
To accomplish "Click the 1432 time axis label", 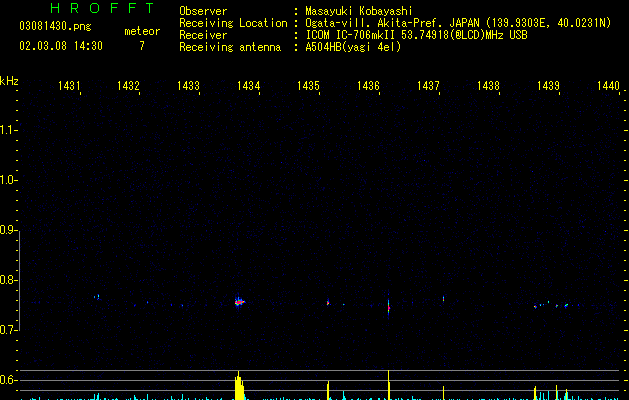I will click(128, 86).
